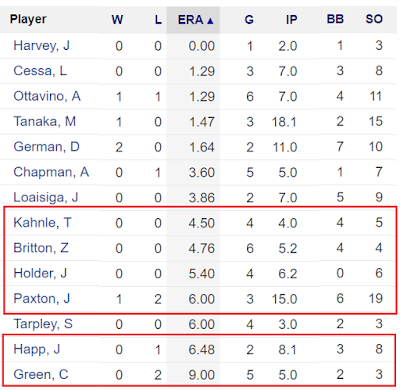Open Kahnle, T player link
The width and height of the screenshot is (400, 390).
pyautogui.click(x=42, y=223)
